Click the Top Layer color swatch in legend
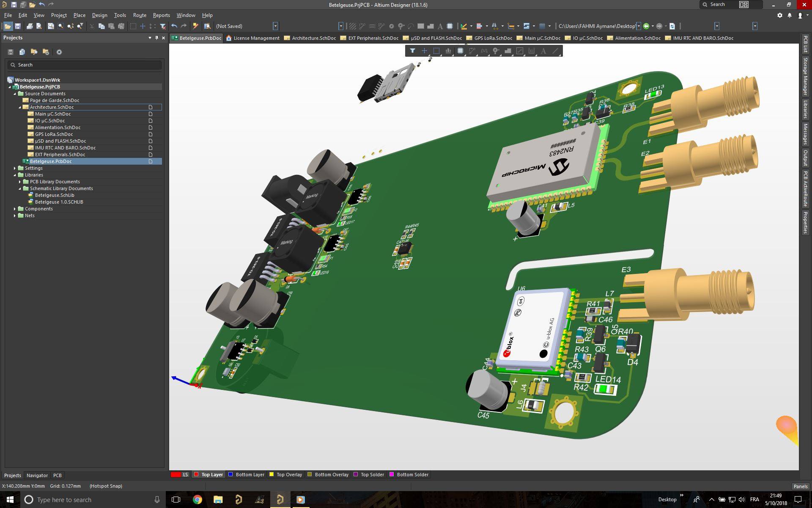 click(196, 474)
